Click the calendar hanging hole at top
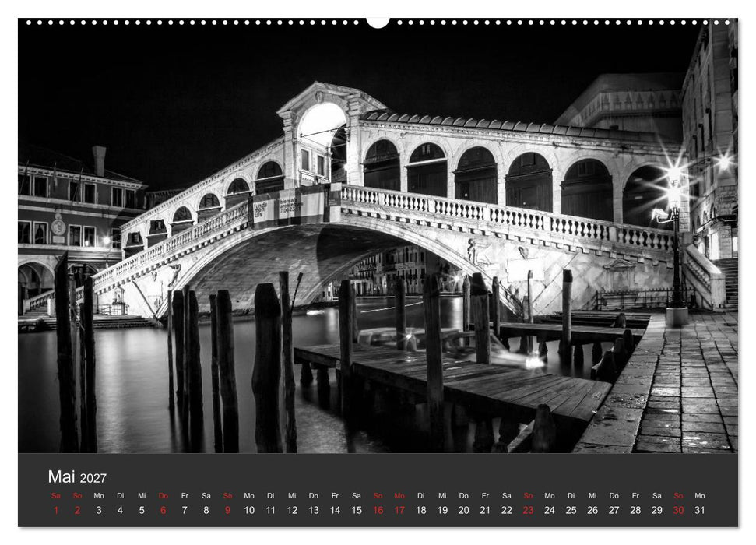756x545 pixels. pyautogui.click(x=378, y=22)
